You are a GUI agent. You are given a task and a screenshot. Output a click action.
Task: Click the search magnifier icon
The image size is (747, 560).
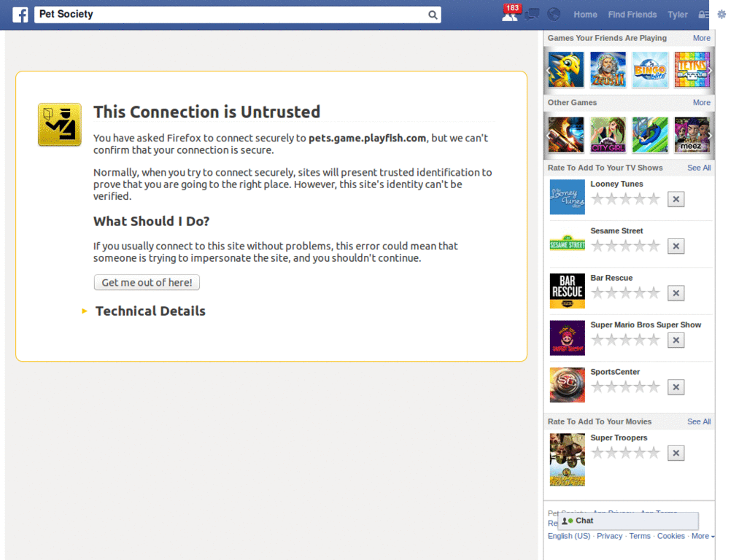432,15
